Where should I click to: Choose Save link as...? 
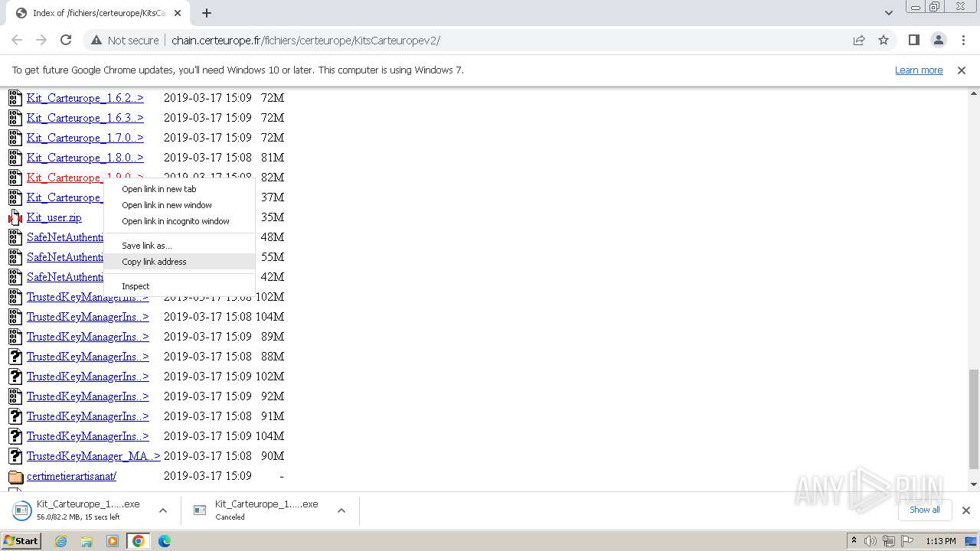[x=179, y=246]
